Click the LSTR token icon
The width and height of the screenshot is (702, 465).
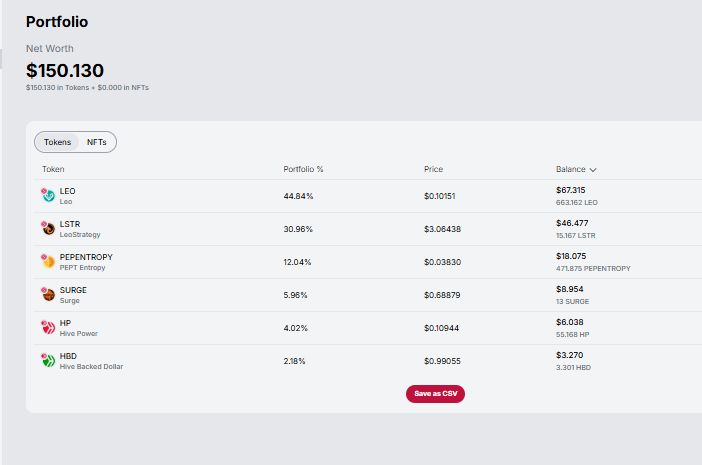[47, 229]
